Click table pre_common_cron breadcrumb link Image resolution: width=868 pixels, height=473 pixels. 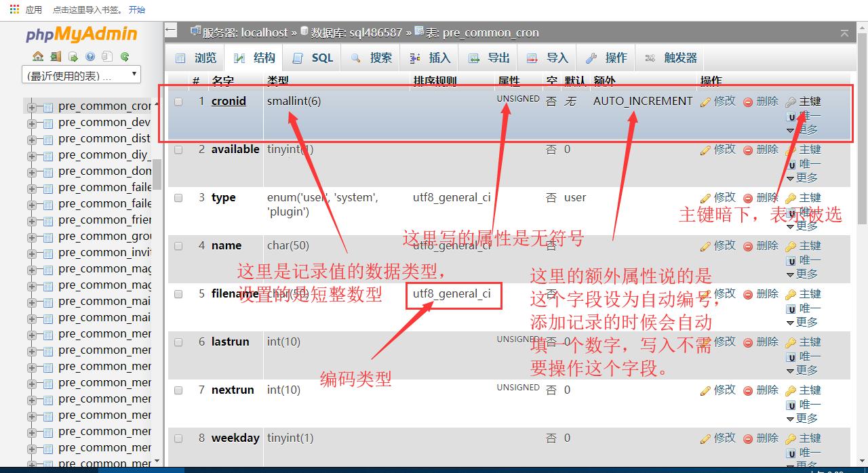click(x=482, y=33)
